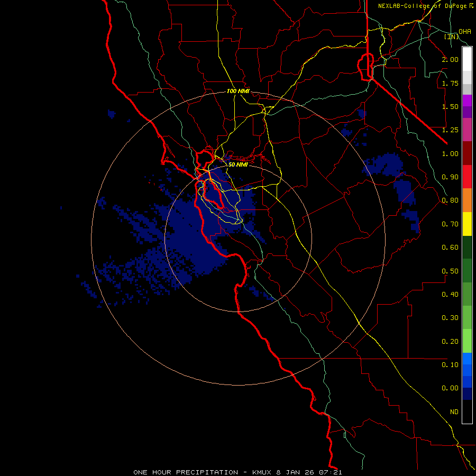Click the 2.00 legend value

point(450,59)
